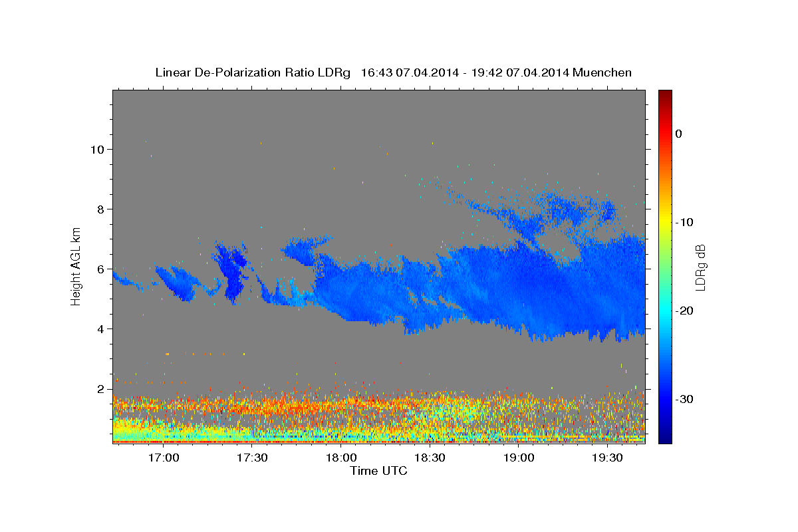
Task: Click the '18:00' time axis label
Action: (340, 458)
